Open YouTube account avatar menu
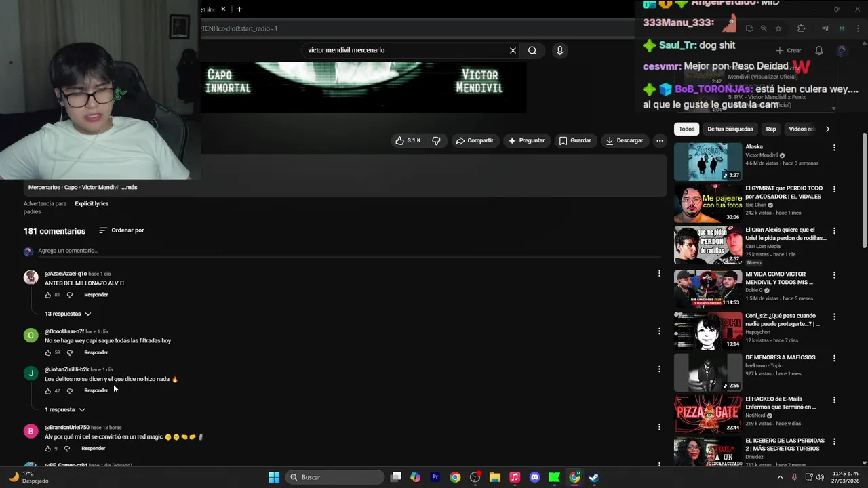 (842, 50)
